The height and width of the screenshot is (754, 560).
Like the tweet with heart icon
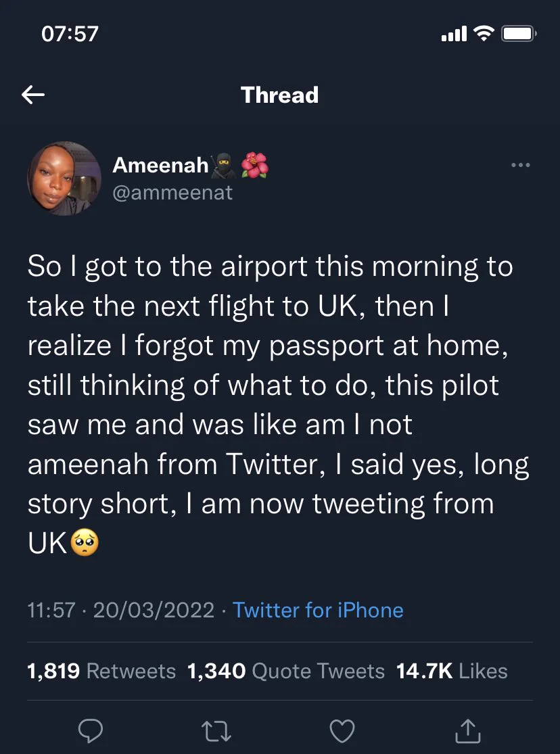point(342,731)
